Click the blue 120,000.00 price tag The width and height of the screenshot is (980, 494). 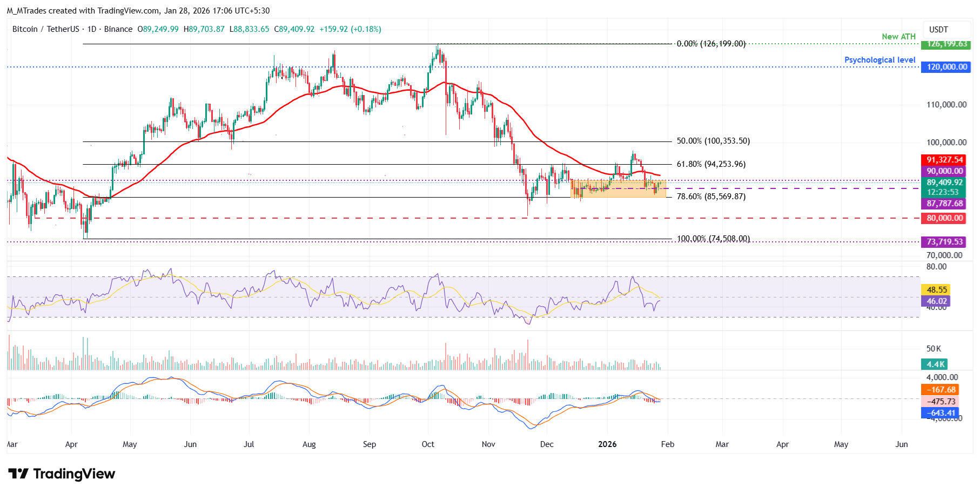(946, 67)
